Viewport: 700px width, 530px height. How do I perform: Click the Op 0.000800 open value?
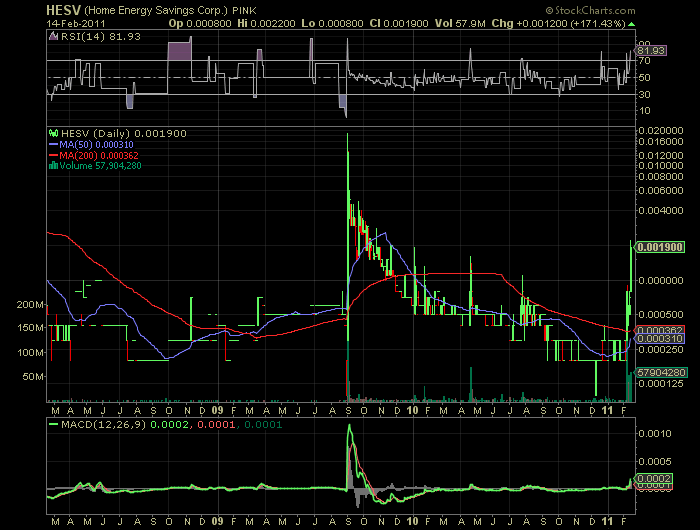coord(200,24)
